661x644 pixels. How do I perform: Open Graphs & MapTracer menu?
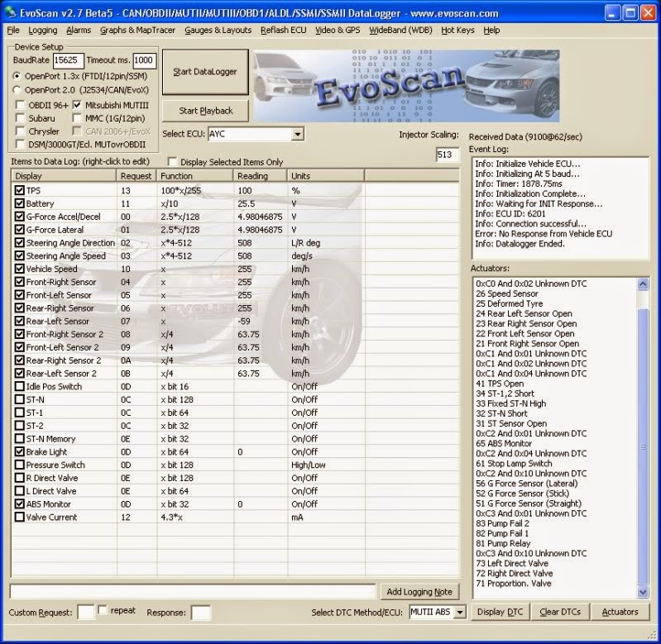137,31
